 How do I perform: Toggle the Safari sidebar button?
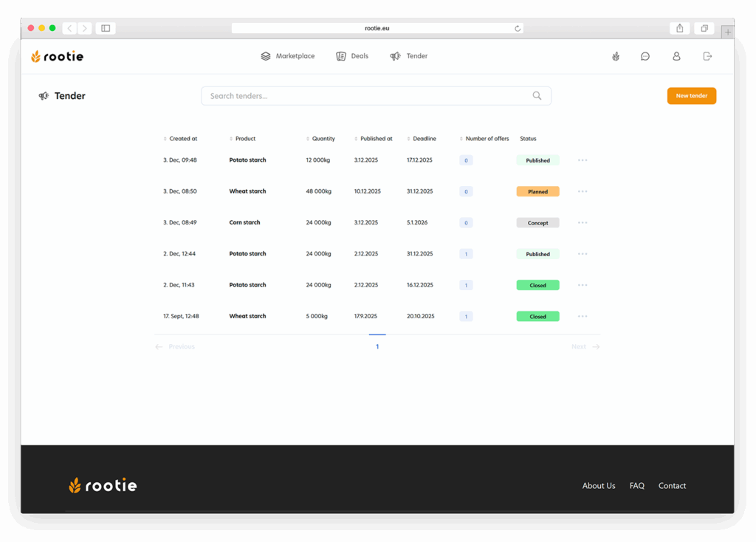point(106,28)
